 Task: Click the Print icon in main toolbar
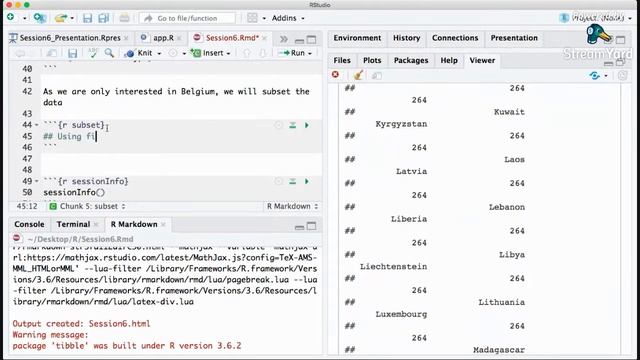click(x=124, y=18)
